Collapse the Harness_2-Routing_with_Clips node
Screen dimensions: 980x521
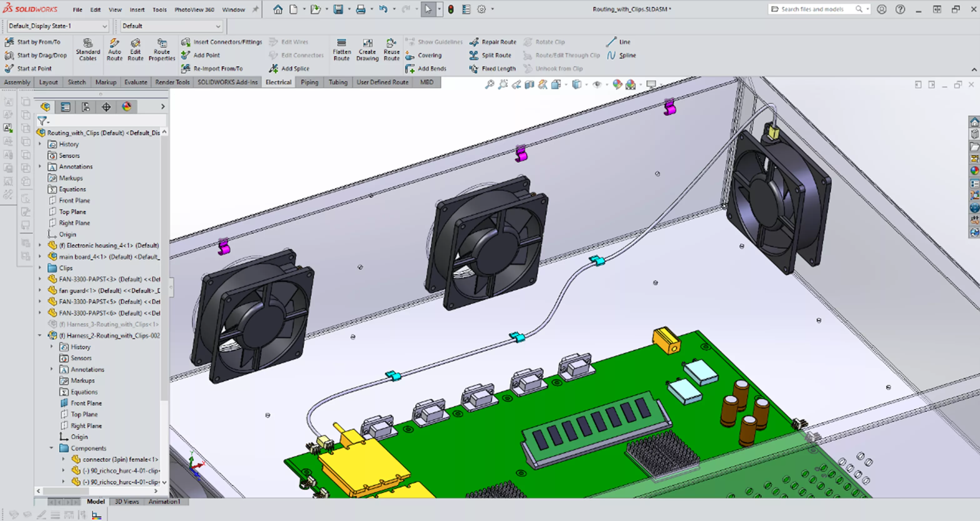pyautogui.click(x=40, y=336)
